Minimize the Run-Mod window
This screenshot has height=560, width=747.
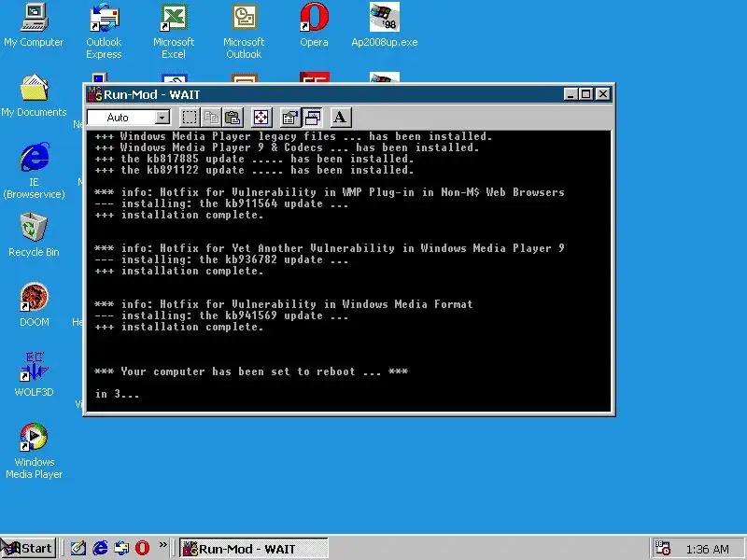[571, 94]
